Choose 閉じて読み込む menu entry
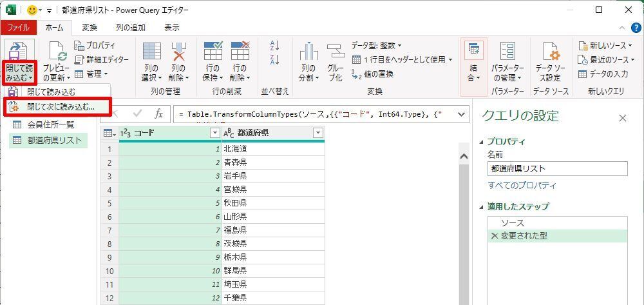 pos(51,92)
